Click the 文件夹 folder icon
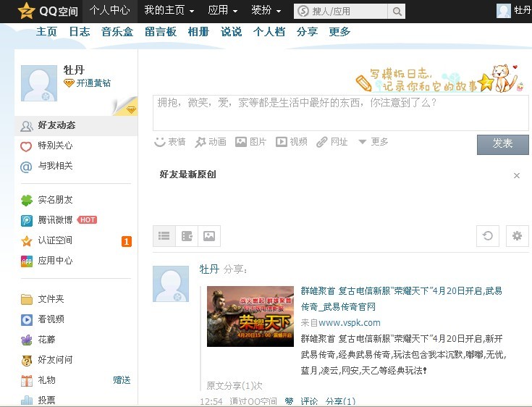This screenshot has width=532, height=407. click(x=27, y=299)
